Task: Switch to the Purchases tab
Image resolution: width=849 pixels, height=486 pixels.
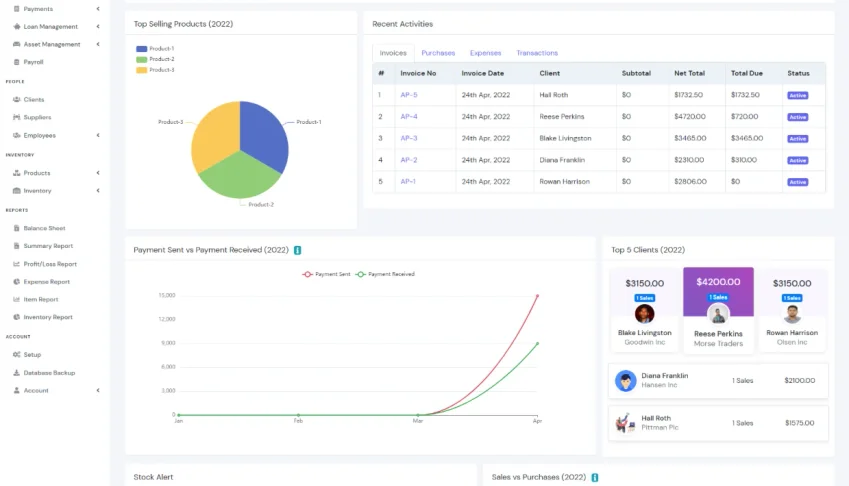Action: [x=438, y=53]
